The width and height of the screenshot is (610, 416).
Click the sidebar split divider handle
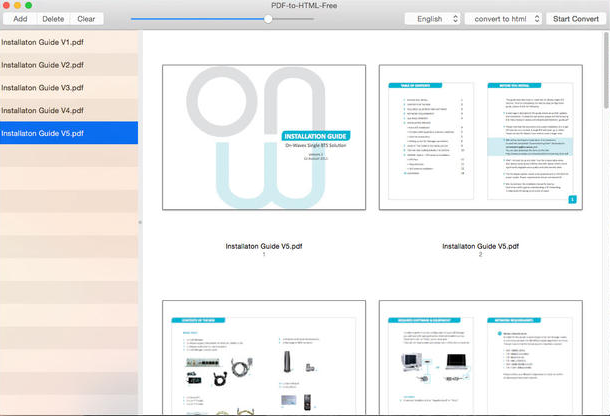(140, 222)
